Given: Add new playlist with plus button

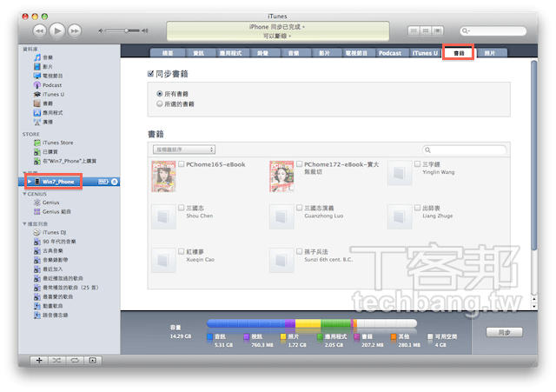Looking at the screenshot, I should click(39, 361).
